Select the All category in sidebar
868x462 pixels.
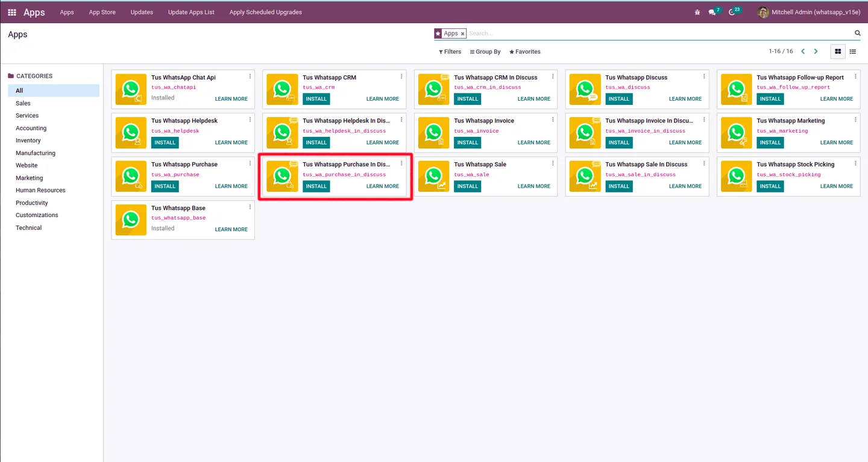pyautogui.click(x=54, y=90)
